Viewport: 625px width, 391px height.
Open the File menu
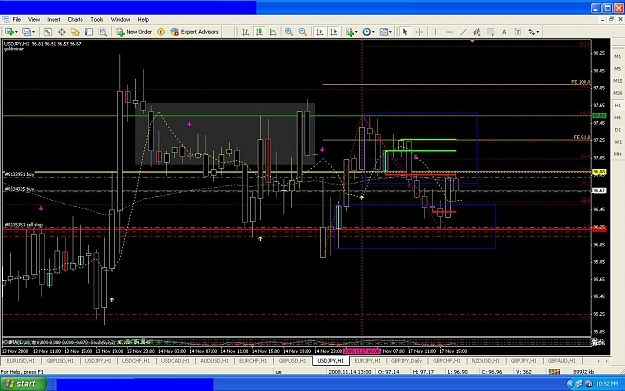17,20
